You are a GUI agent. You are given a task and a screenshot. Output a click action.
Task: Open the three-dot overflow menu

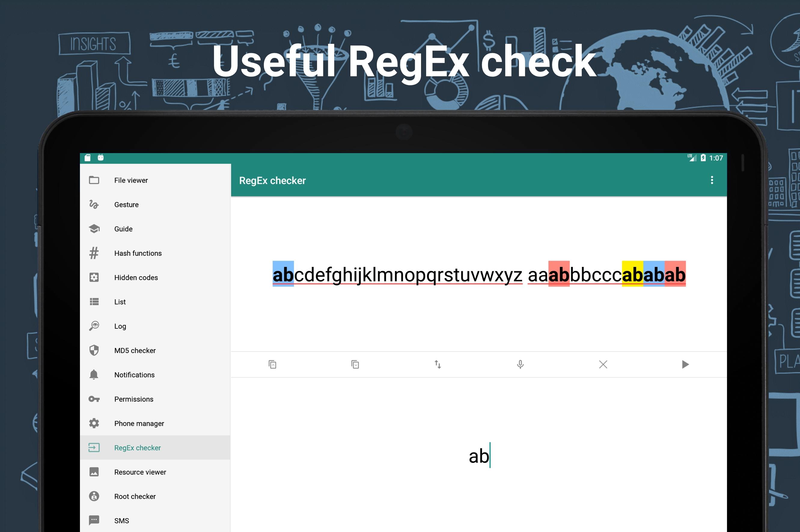712,180
